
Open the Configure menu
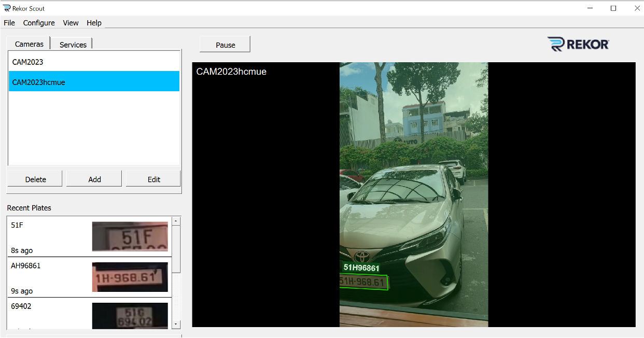pos(39,23)
